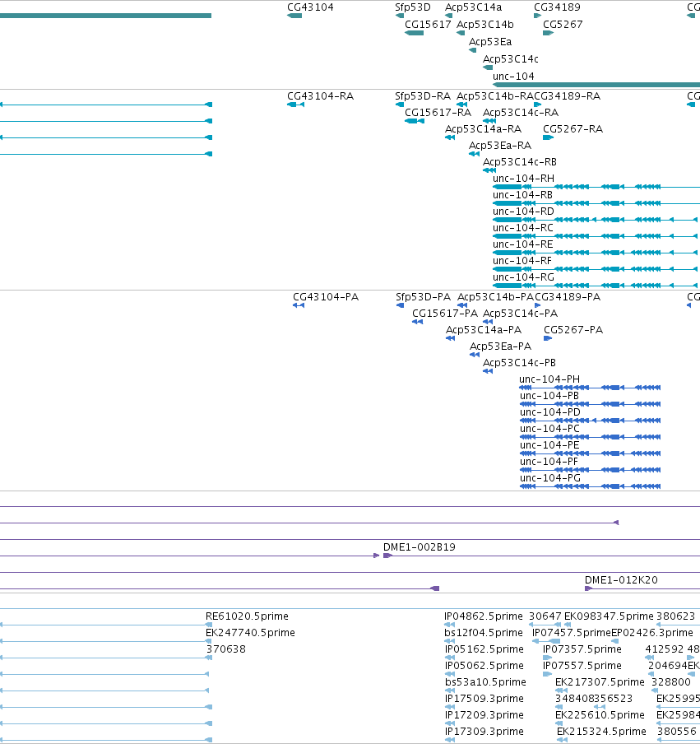Open the 380556 EST label
700x744 pixels.
point(676,731)
